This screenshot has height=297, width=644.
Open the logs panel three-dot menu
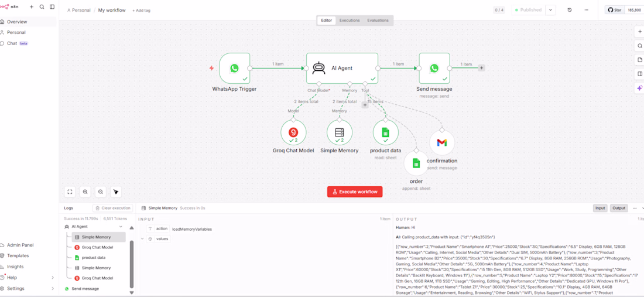pos(635,209)
